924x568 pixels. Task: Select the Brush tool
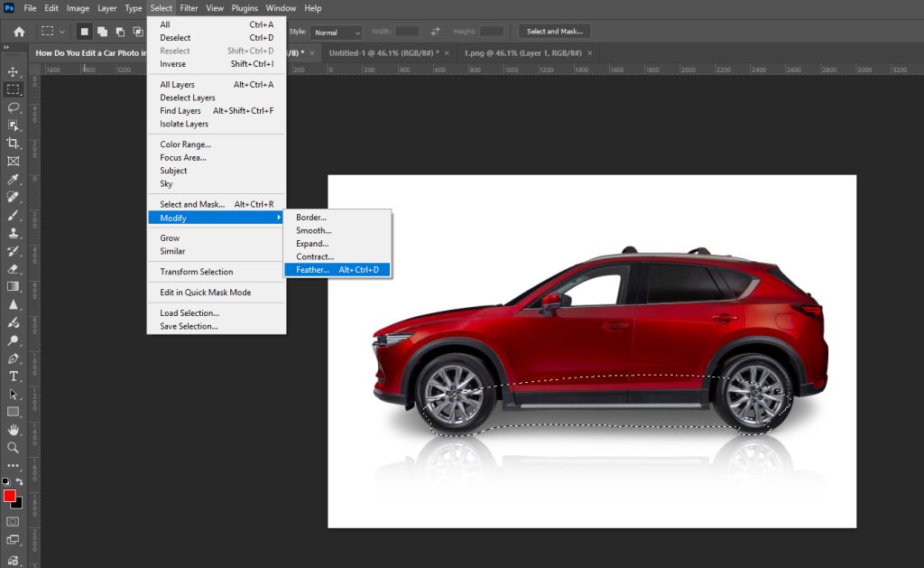[x=14, y=215]
